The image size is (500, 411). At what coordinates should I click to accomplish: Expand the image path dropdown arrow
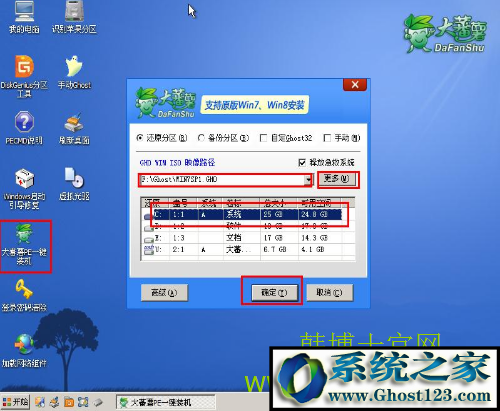pyautogui.click(x=308, y=180)
